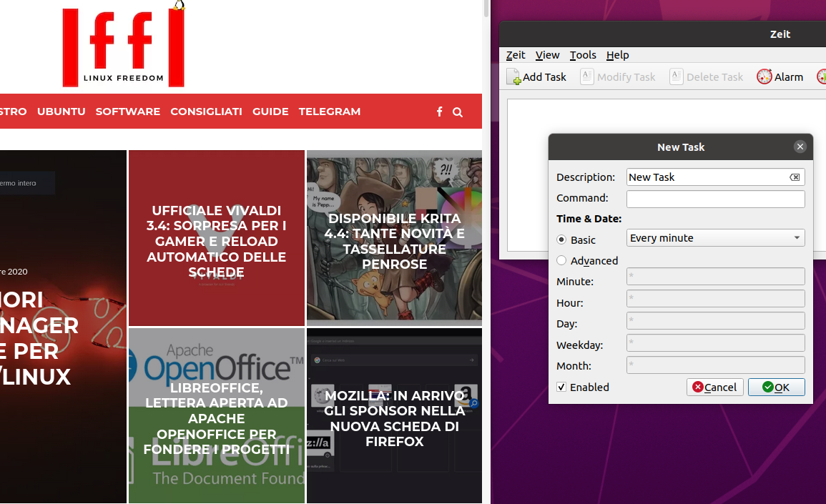Open SOFTWARE in website navigation
Viewport: 826px width, 504px height.
coord(128,112)
